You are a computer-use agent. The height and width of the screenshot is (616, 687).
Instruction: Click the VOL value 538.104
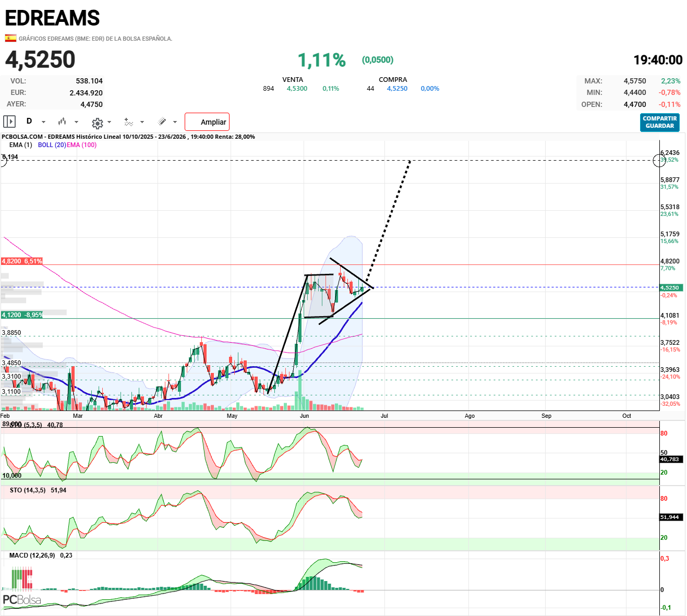pos(89,81)
